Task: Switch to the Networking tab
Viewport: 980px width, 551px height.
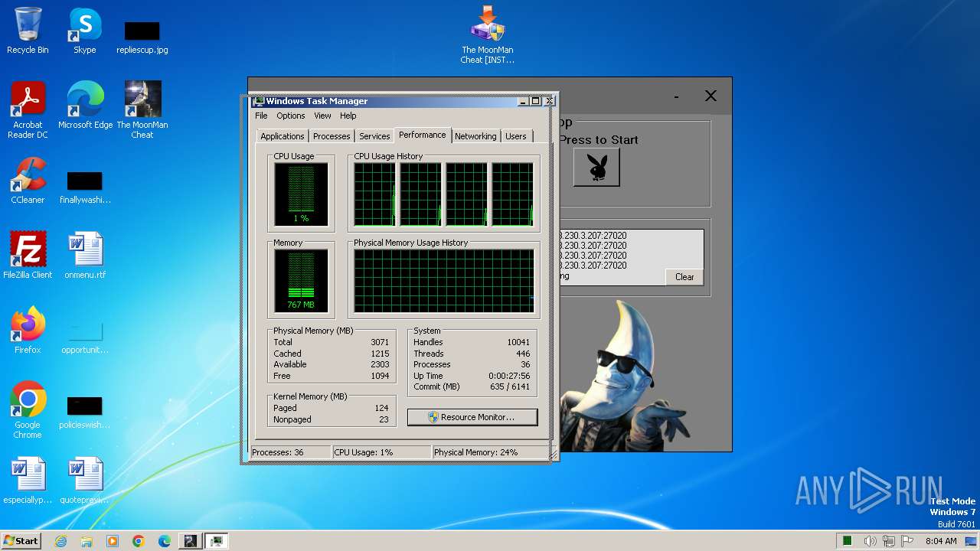Action: click(475, 136)
